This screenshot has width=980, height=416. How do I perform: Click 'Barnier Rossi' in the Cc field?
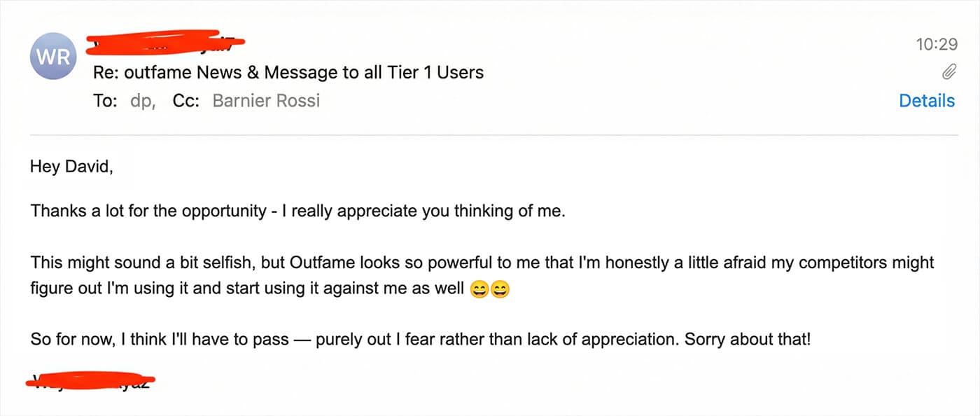pyautogui.click(x=266, y=100)
